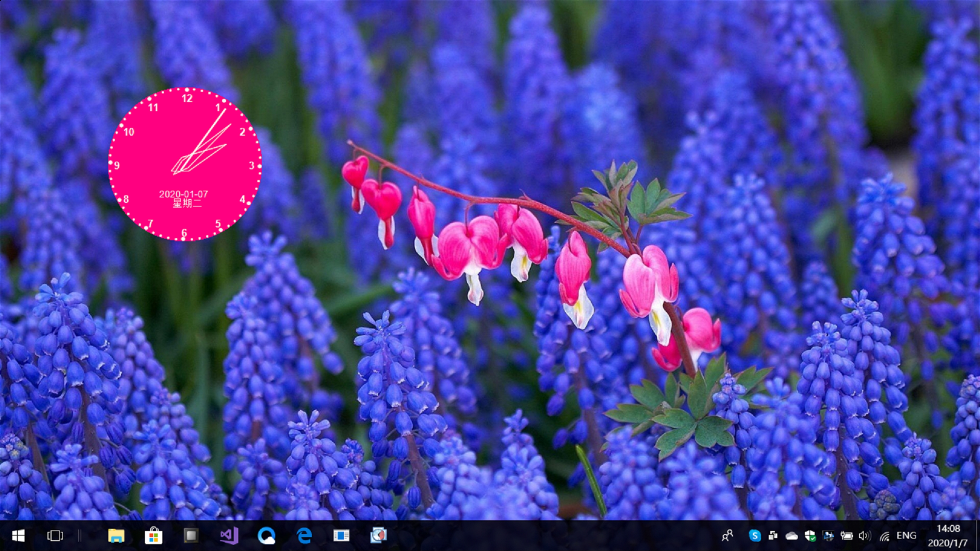The image size is (980, 551).
Task: Launch Visual Studio
Action: point(229,536)
